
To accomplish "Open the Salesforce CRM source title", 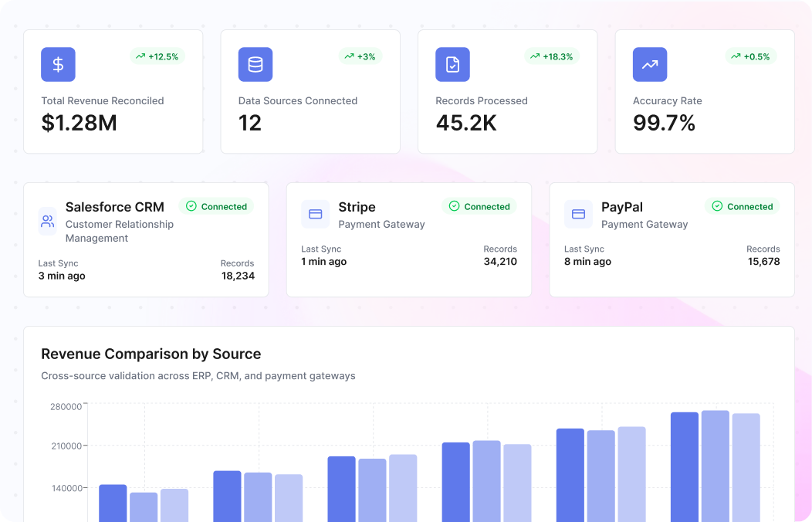I will point(115,207).
